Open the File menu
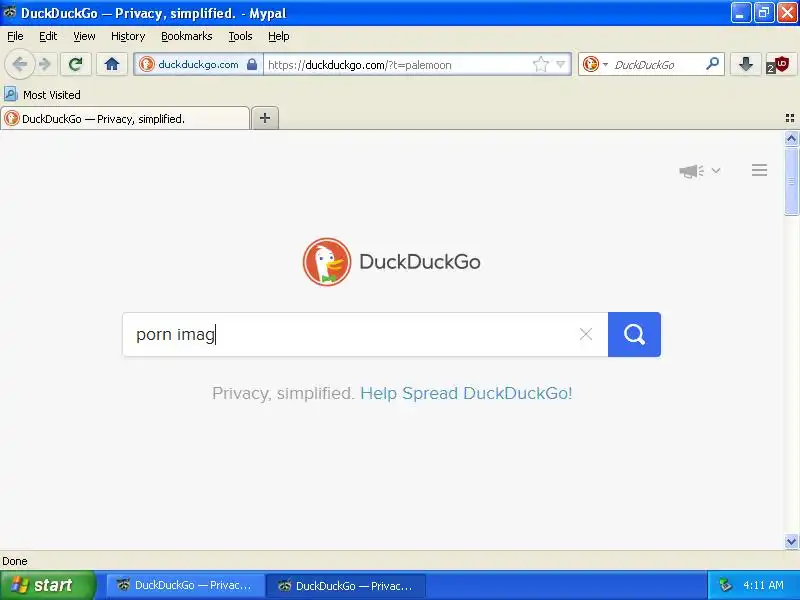 [x=15, y=36]
